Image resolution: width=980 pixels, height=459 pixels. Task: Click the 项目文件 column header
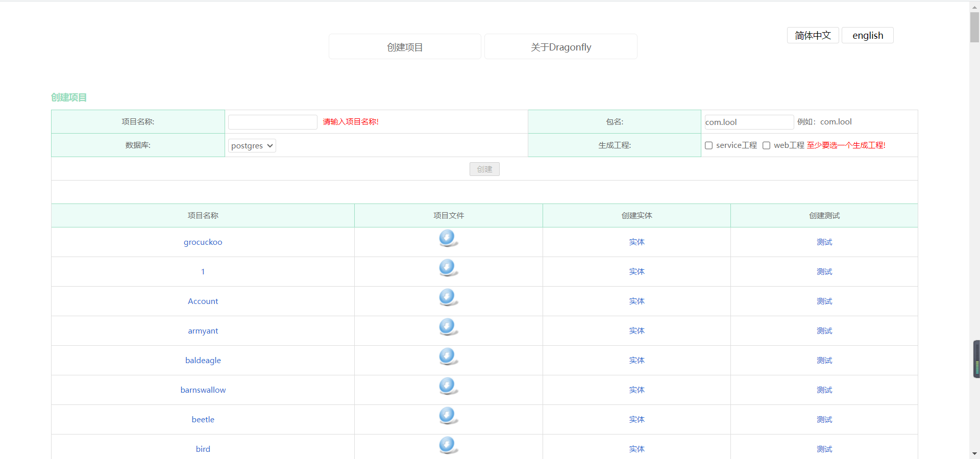coord(449,216)
